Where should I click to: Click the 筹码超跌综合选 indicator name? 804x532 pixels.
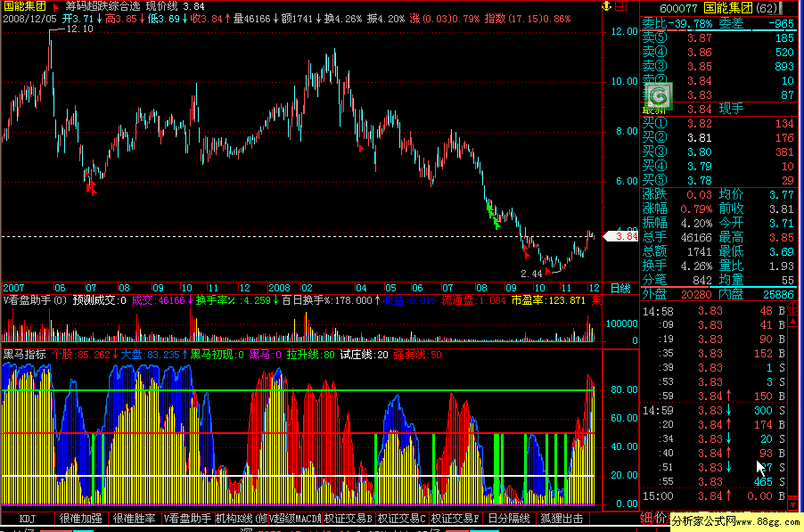(x=103, y=6)
